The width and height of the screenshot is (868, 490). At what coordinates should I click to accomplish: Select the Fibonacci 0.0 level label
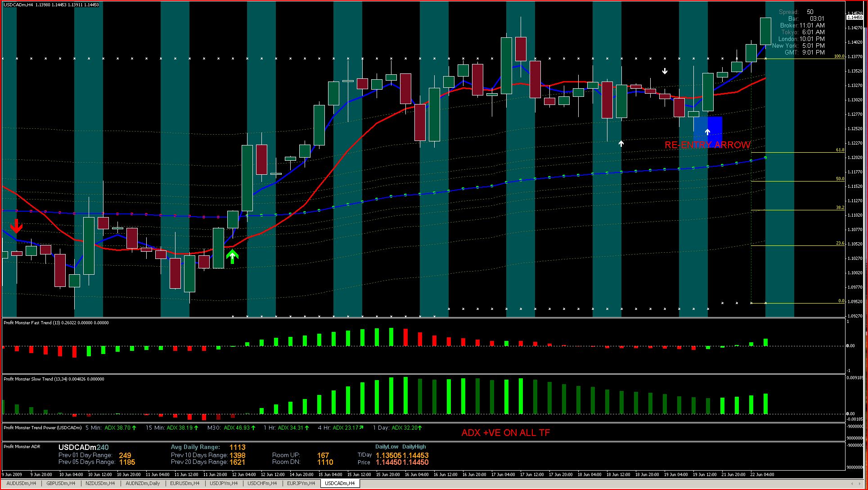pyautogui.click(x=841, y=301)
